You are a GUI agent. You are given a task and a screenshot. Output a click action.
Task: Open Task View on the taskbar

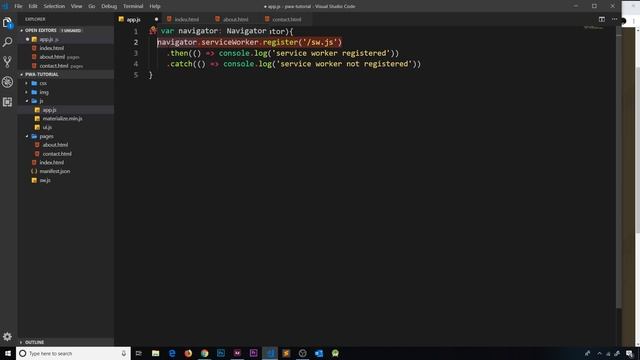coord(139,353)
